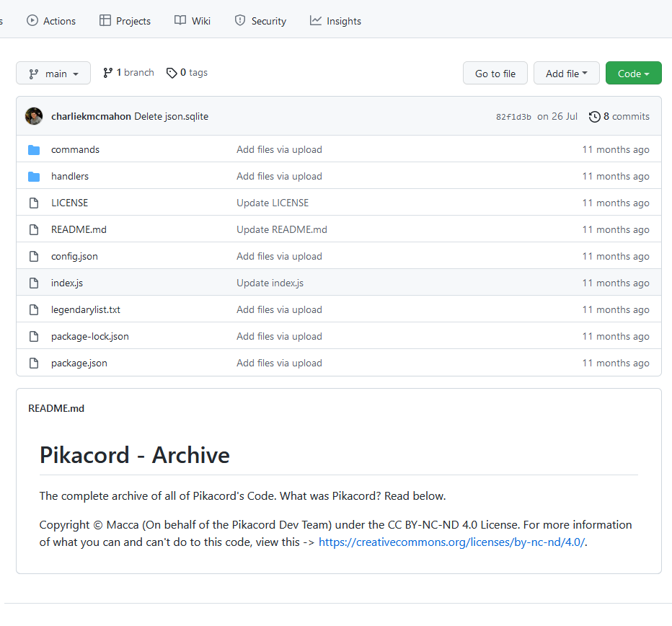Screen dimensions: 672x626
Task: Open the legendarylist.txt file
Action: [x=86, y=310]
